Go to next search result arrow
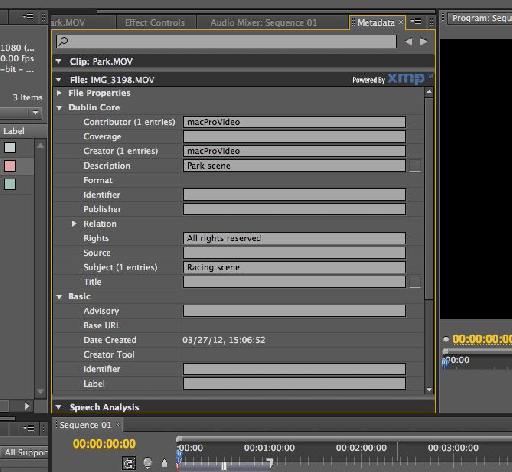This screenshot has width=512, height=472. point(424,42)
